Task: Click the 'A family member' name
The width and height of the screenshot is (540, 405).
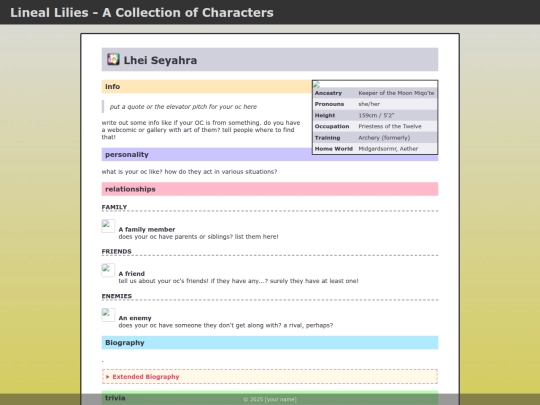Action: click(147, 229)
